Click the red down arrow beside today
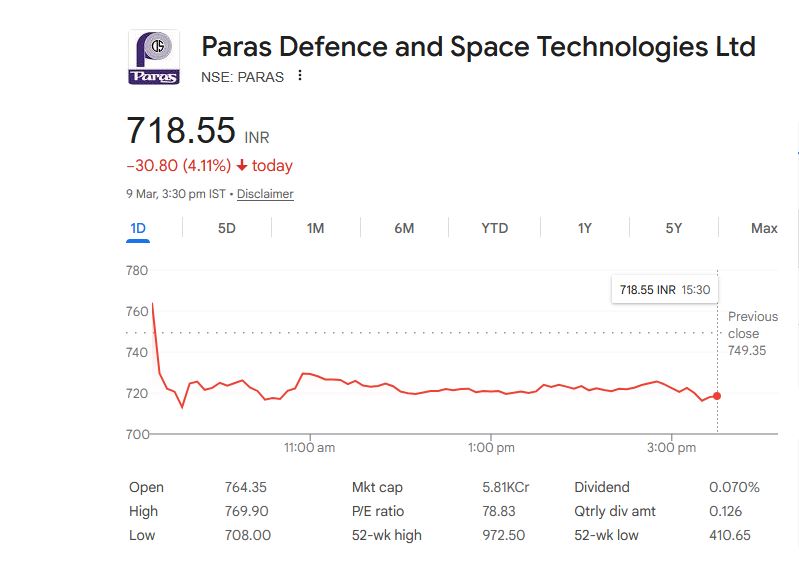The height and width of the screenshot is (582, 799). 242,166
